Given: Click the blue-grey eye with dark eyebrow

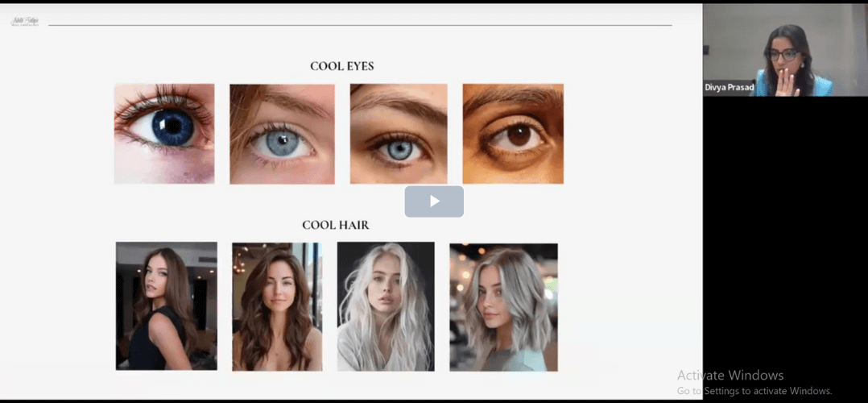Looking at the screenshot, I should tap(398, 134).
